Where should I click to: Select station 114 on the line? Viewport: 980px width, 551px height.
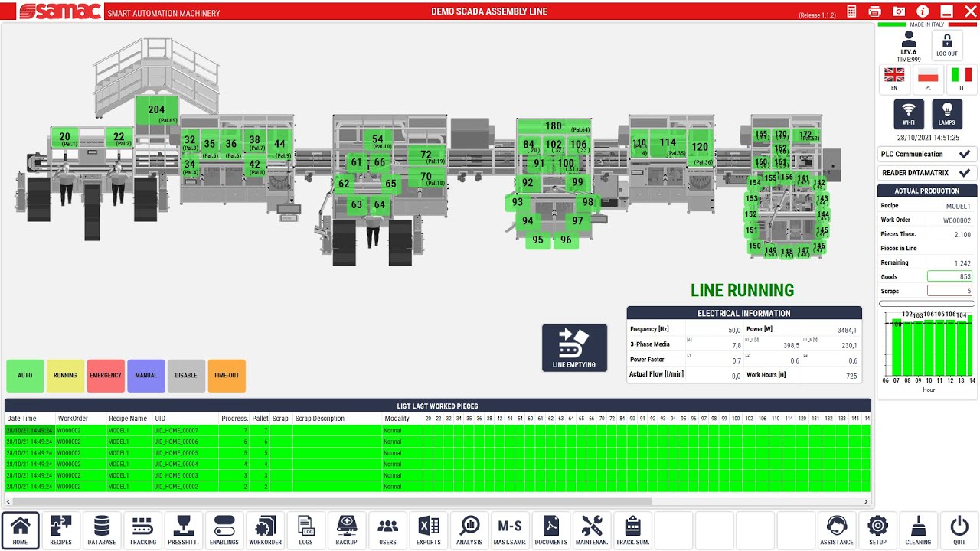(x=668, y=143)
